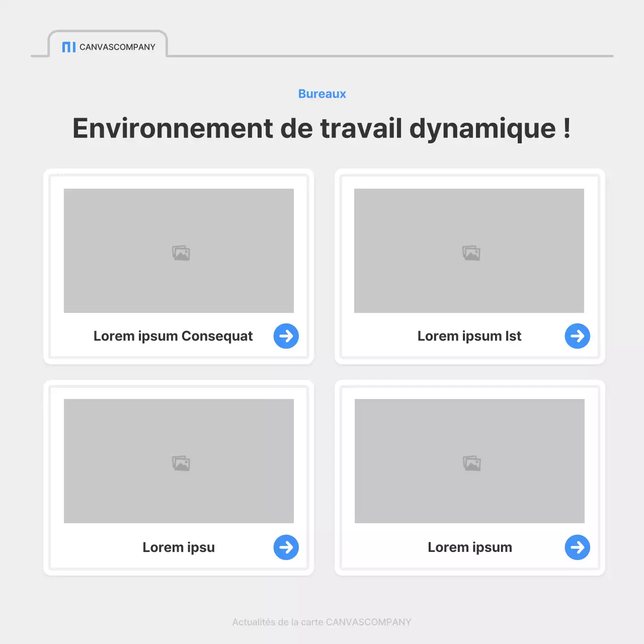Screen dimensions: 644x644
Task: Open the Bureaux category link
Action: tap(322, 94)
